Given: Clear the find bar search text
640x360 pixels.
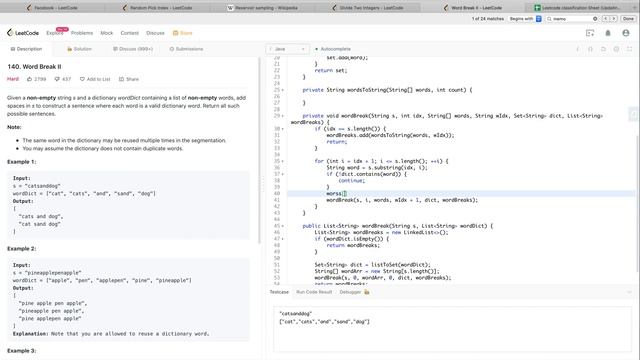Looking at the screenshot, I should tap(595, 19).
